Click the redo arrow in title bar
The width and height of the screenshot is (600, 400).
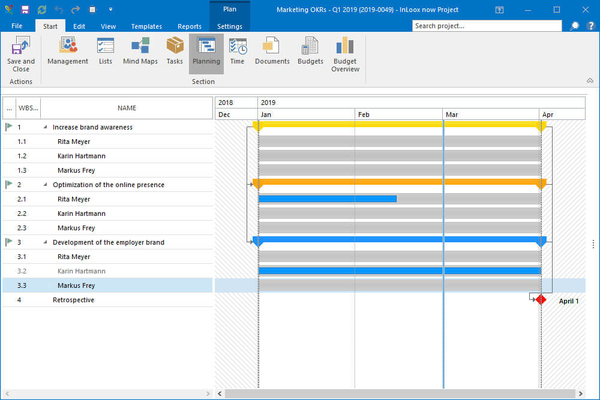75,10
